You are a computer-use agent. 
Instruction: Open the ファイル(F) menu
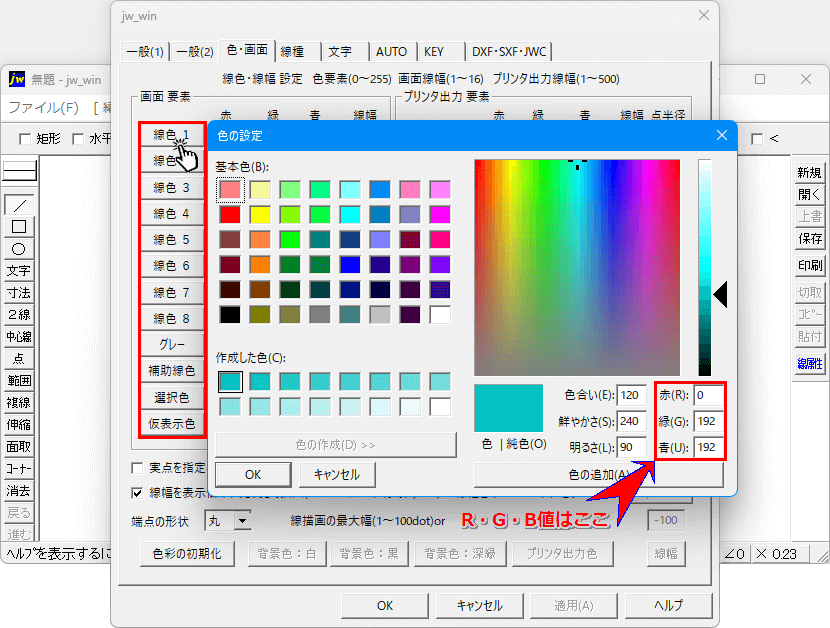coord(44,108)
